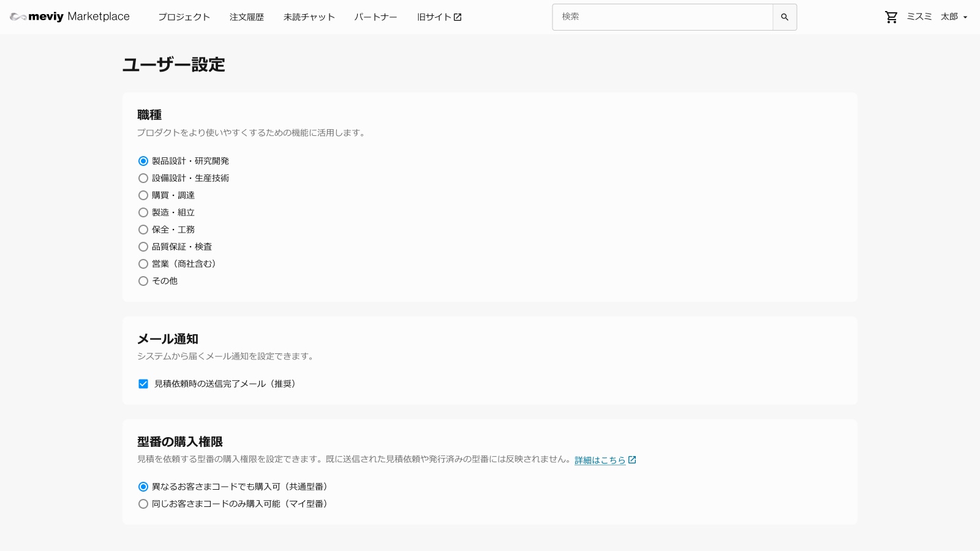980x551 pixels.
Task: Click inside the 検索 search field
Action: point(662,17)
